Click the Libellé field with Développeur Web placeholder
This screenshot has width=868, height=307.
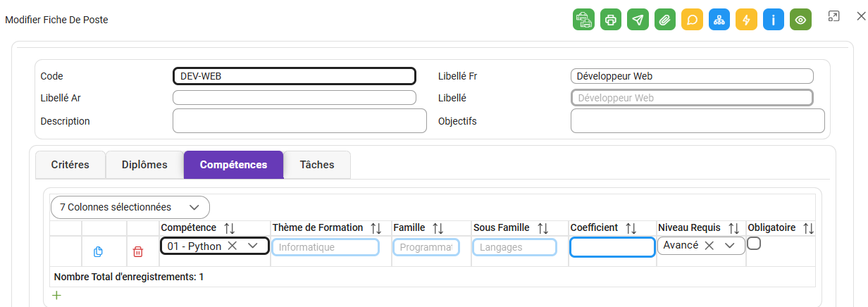(x=692, y=98)
